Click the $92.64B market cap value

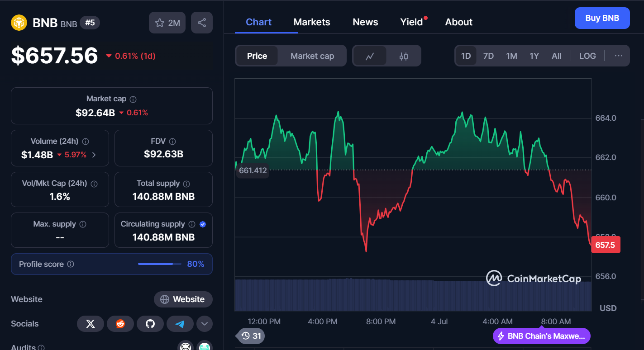pyautogui.click(x=95, y=113)
